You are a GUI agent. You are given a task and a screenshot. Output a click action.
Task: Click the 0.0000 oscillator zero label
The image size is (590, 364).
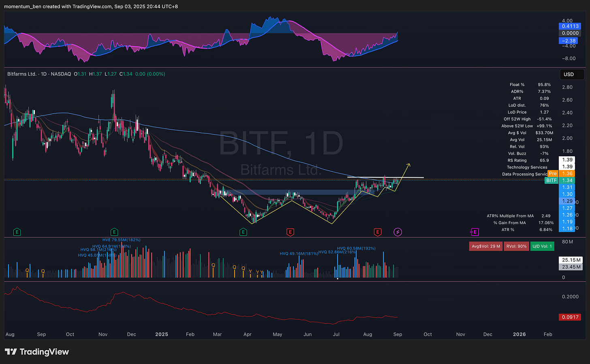coord(570,33)
